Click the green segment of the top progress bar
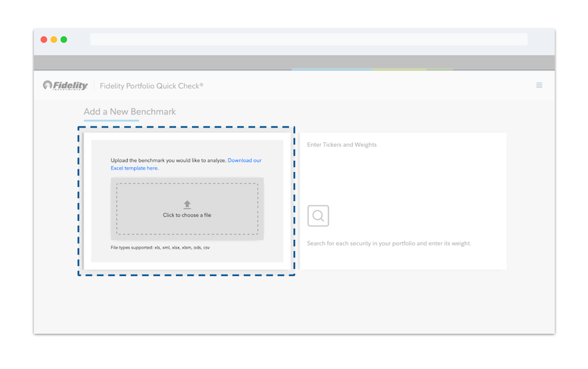 pos(439,69)
